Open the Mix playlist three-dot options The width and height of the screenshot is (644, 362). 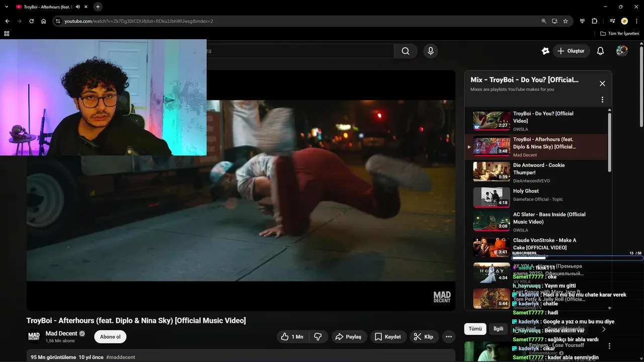(x=602, y=100)
